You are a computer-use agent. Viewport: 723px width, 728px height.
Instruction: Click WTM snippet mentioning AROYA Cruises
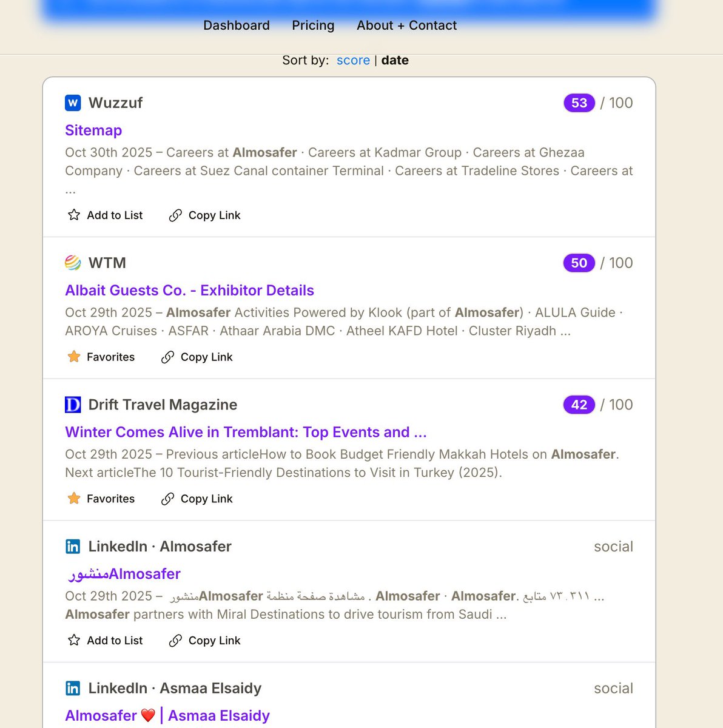point(344,322)
